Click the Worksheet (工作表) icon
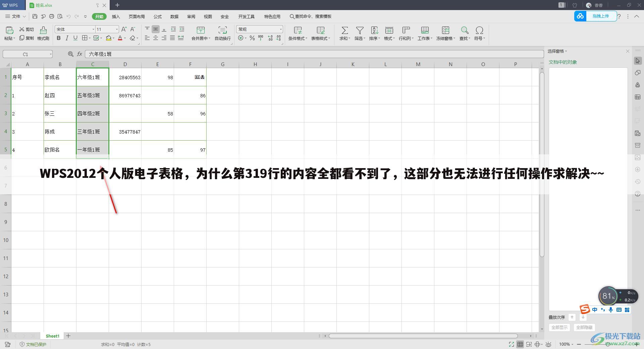Screen dimensions: 644x349 point(425,31)
